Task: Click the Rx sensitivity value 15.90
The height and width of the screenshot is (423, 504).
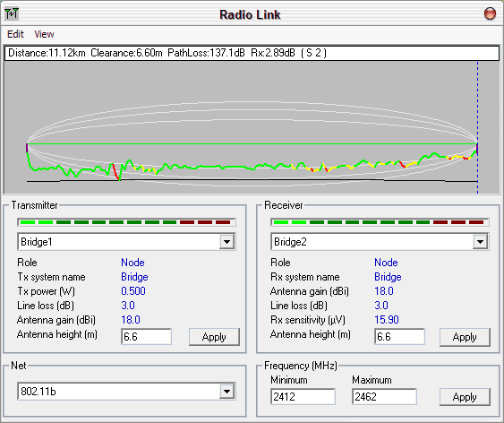Action: [387, 320]
